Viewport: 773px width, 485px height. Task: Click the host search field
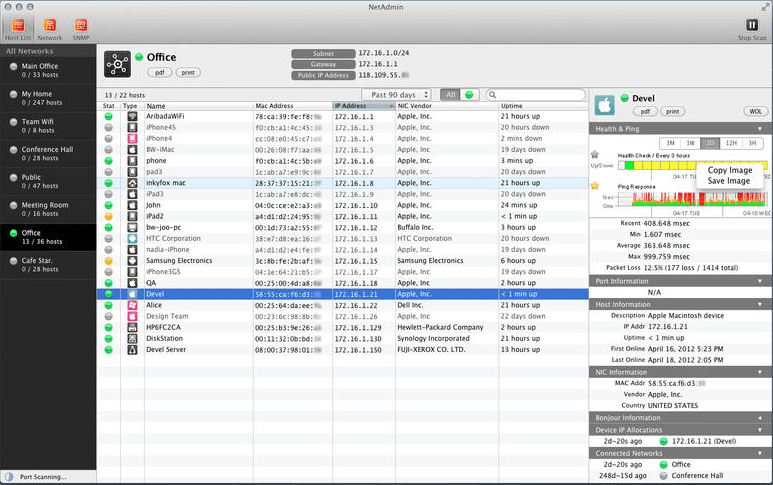536,95
